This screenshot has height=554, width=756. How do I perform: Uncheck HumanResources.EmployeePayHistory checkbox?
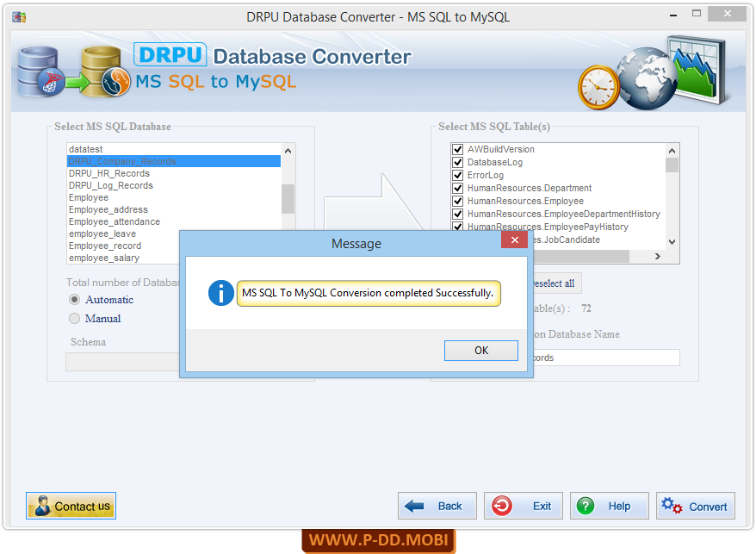458,226
